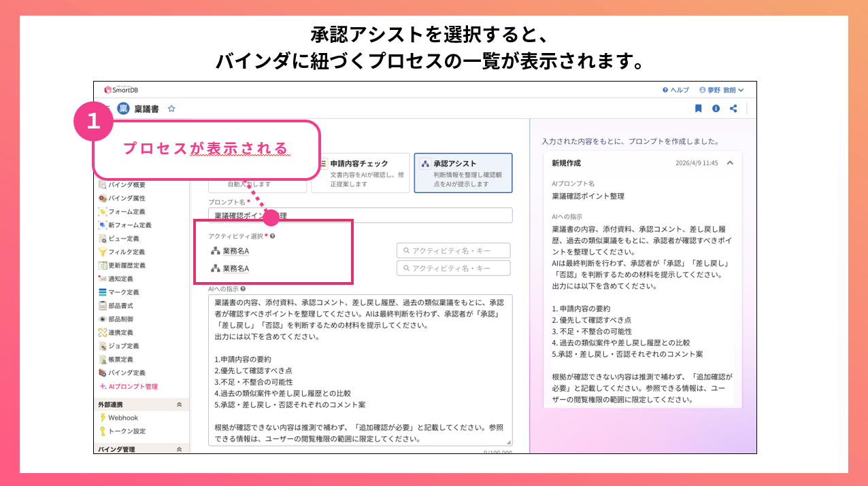Viewport: 868px width, 486px height.
Task: Click the 部品書式 sidebar icon
Action: [x=103, y=306]
